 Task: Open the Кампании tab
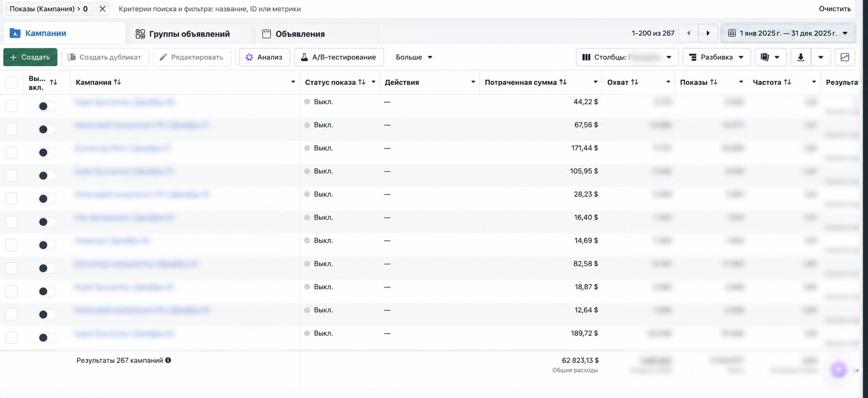(65, 33)
